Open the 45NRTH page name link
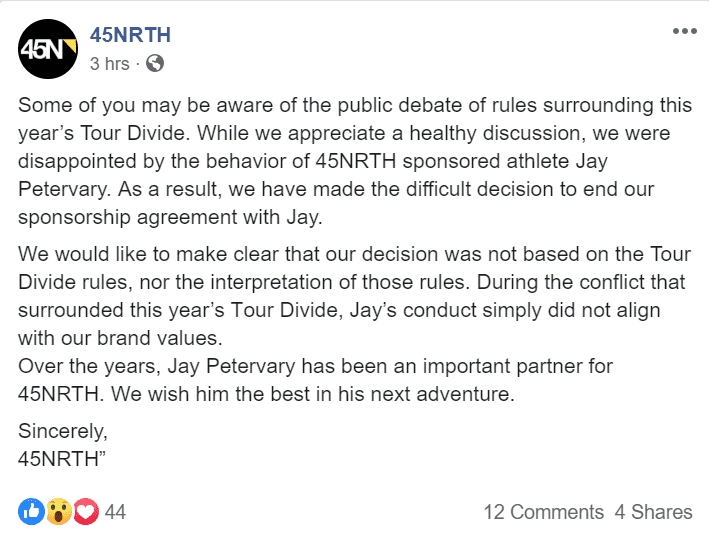 pos(130,35)
